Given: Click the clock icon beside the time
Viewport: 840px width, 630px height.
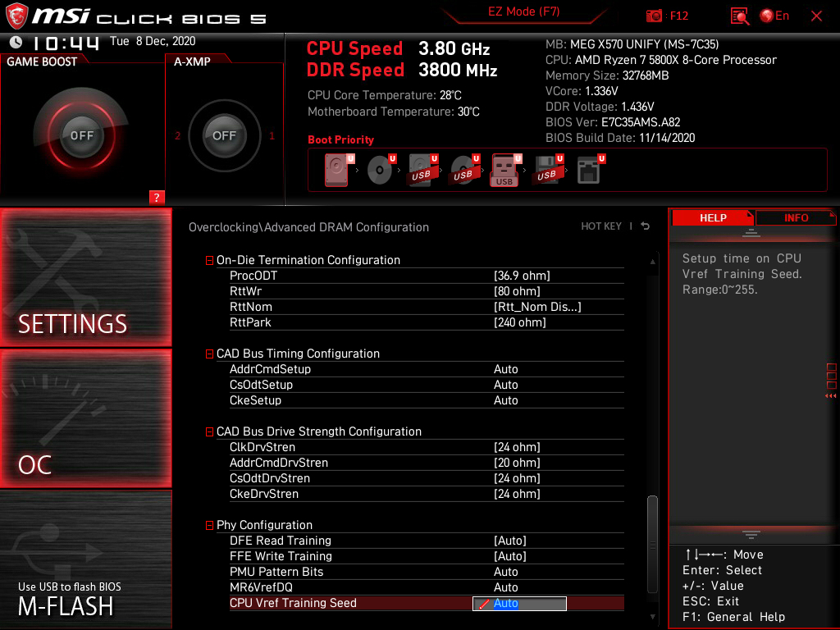Looking at the screenshot, I should (16, 42).
